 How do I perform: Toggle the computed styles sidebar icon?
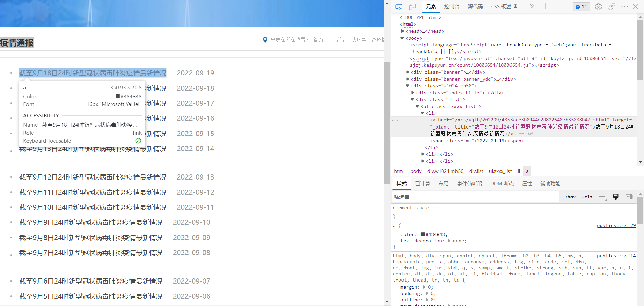pos(629,197)
